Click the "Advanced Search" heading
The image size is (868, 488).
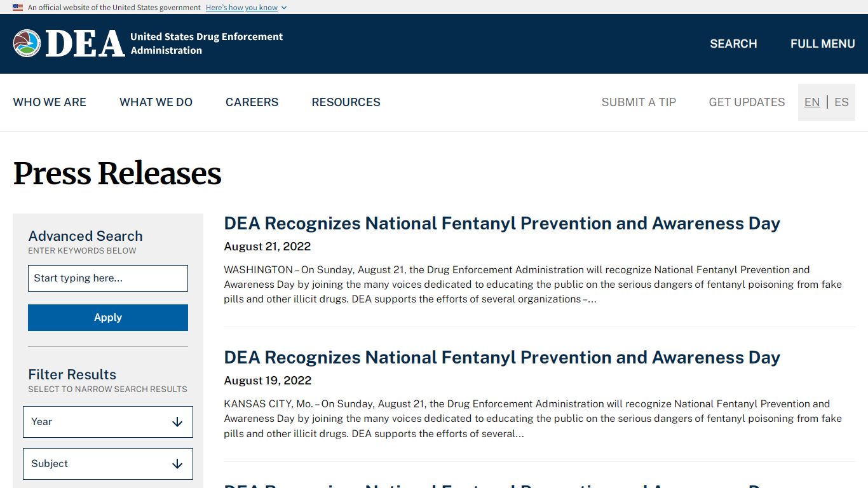(85, 236)
